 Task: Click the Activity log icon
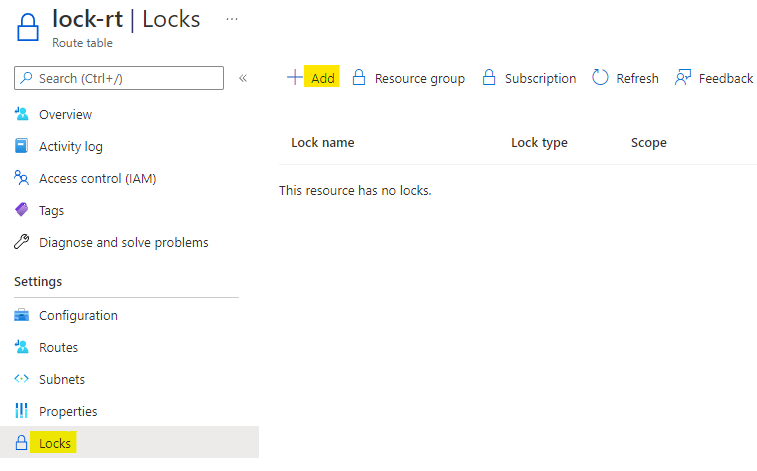pos(22,147)
